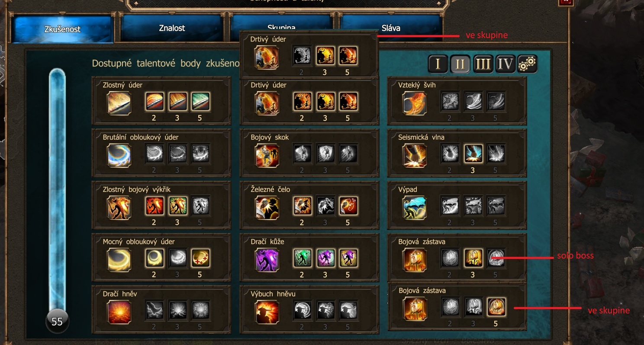This screenshot has height=345, width=644.
Task: Open the gears settings button
Action: point(528,64)
